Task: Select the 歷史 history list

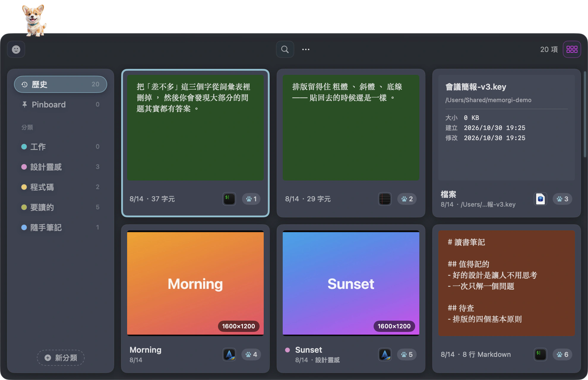Action: tap(61, 84)
